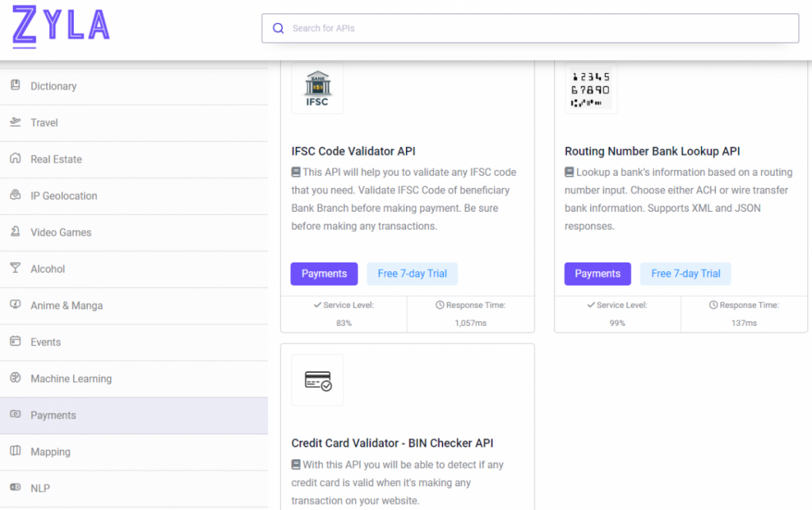Image resolution: width=812 pixels, height=510 pixels.
Task: Click Response Time clock on IFSC card
Action: click(x=439, y=305)
